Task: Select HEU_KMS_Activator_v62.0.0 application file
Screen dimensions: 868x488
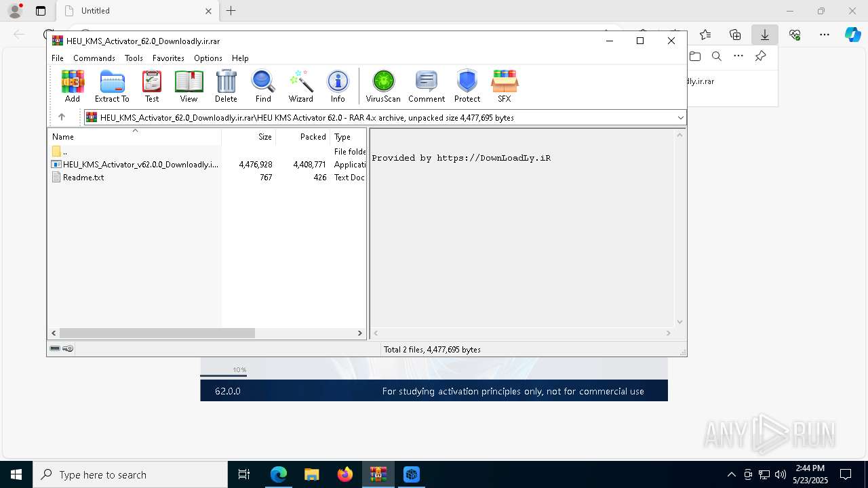Action: pyautogui.click(x=136, y=165)
